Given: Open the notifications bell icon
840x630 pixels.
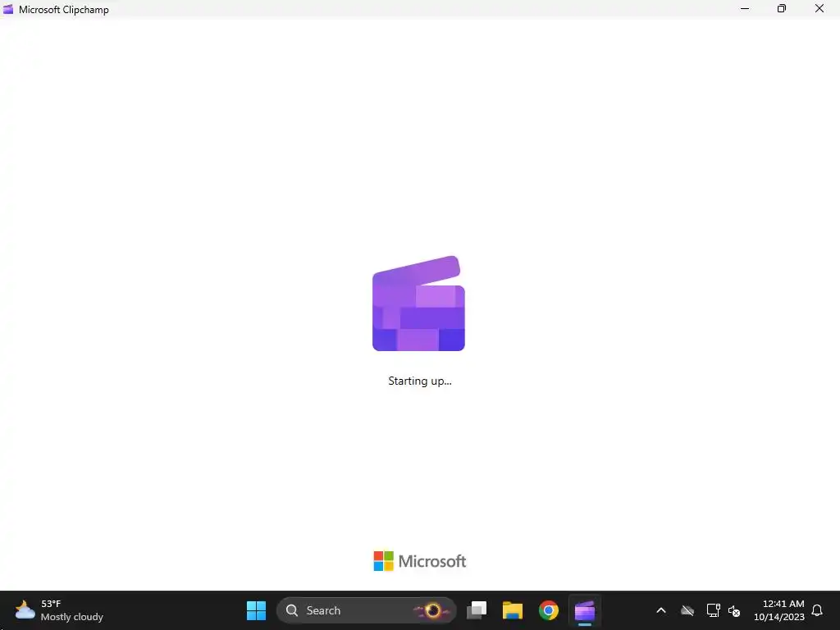Looking at the screenshot, I should click(817, 610).
